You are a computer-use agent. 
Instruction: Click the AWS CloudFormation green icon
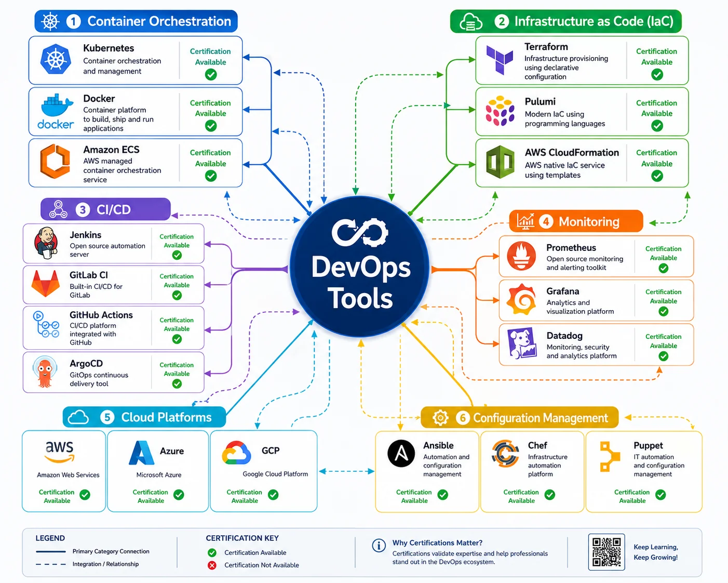pos(500,162)
